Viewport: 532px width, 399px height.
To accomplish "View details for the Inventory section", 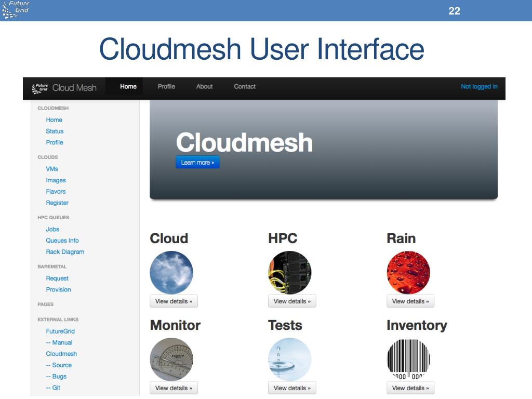I will pyautogui.click(x=410, y=388).
